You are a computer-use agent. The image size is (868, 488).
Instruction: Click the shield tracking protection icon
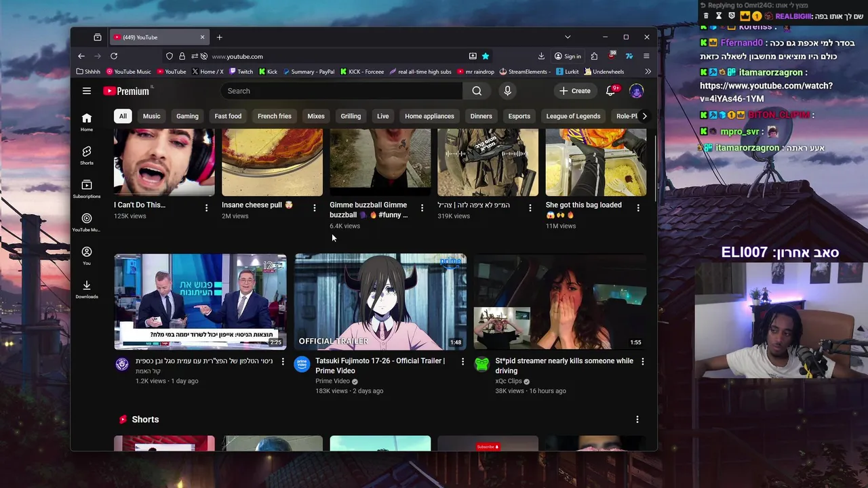pyautogui.click(x=170, y=56)
